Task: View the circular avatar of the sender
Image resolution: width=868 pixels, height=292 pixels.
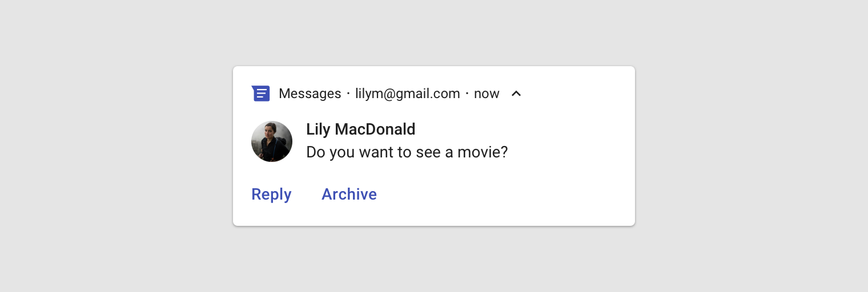Action: pyautogui.click(x=272, y=141)
